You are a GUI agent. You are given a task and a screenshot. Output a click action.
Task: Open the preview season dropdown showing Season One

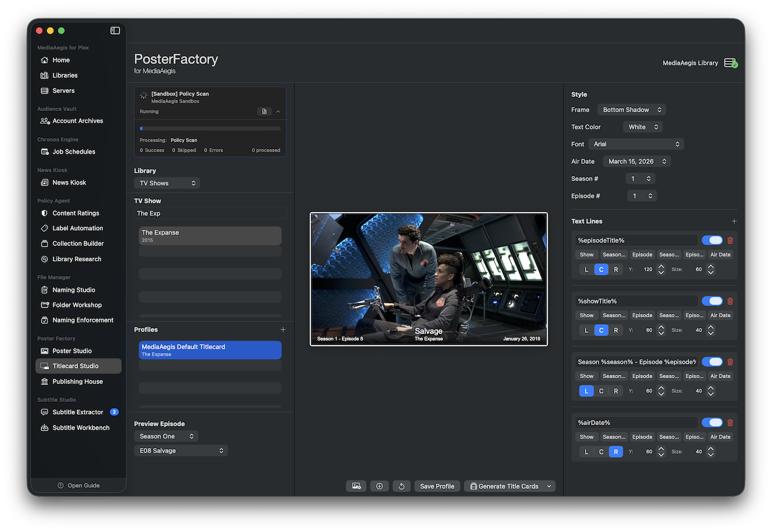click(x=166, y=436)
